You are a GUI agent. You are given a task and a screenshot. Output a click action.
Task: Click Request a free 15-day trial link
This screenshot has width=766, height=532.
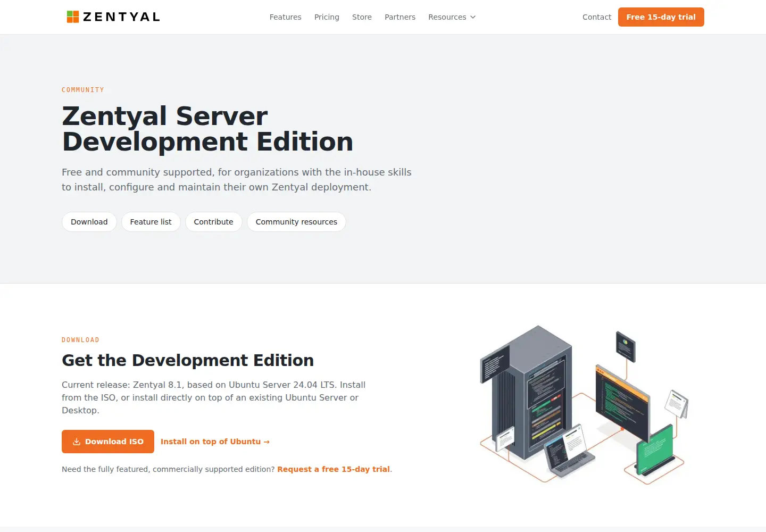click(x=334, y=469)
